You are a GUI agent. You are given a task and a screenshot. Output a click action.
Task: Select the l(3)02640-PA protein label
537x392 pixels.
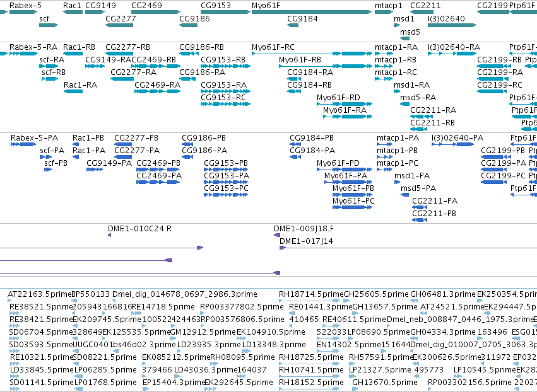tap(457, 138)
